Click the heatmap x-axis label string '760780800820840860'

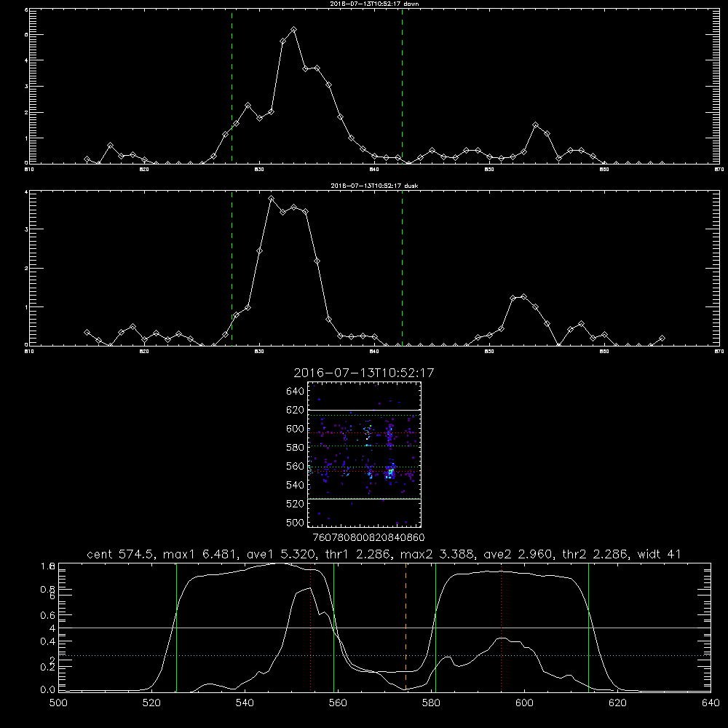coord(369,538)
